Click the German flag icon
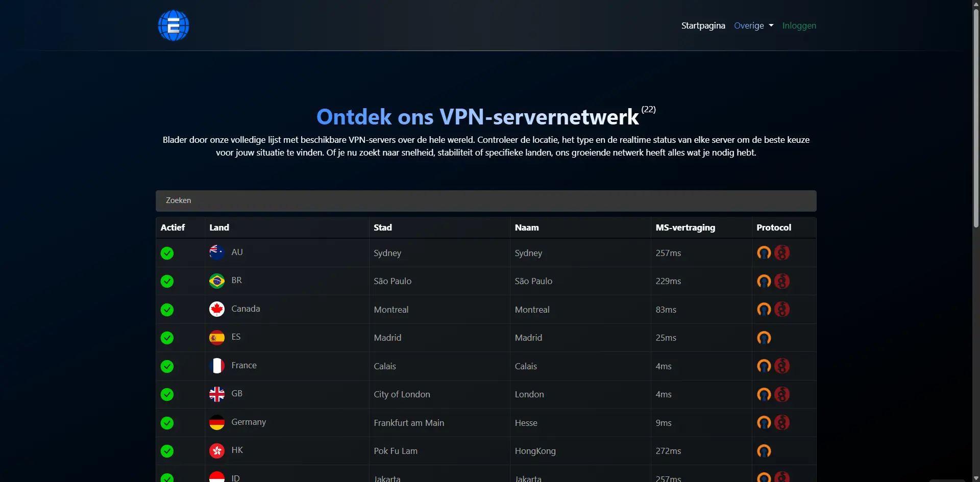980x482 pixels. (x=217, y=422)
